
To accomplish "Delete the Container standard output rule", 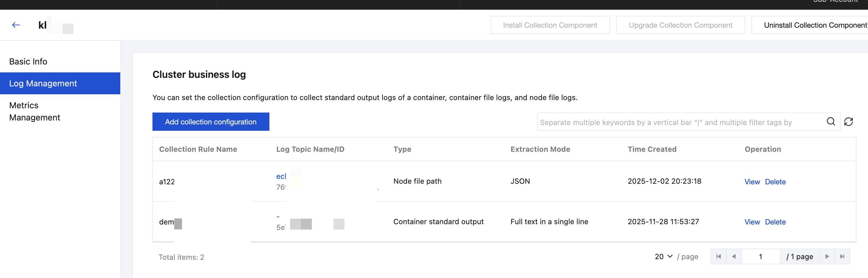I will [775, 222].
